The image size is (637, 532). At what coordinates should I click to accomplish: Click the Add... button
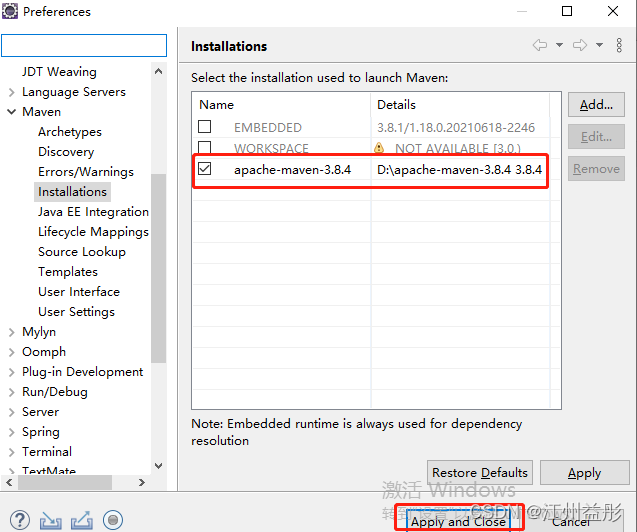pyautogui.click(x=596, y=104)
